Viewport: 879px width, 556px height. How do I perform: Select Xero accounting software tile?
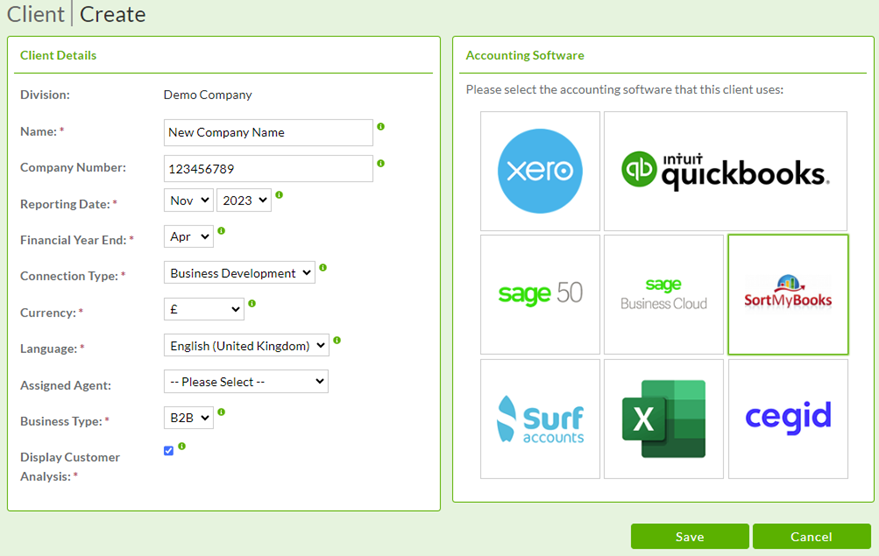(x=540, y=171)
